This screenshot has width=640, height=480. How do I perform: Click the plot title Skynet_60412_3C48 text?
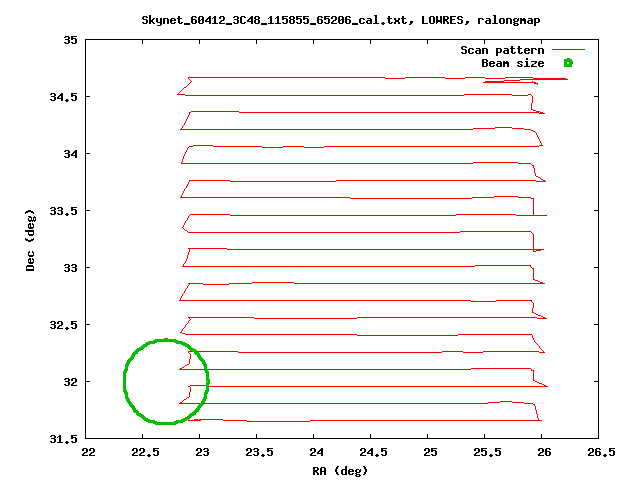point(340,20)
